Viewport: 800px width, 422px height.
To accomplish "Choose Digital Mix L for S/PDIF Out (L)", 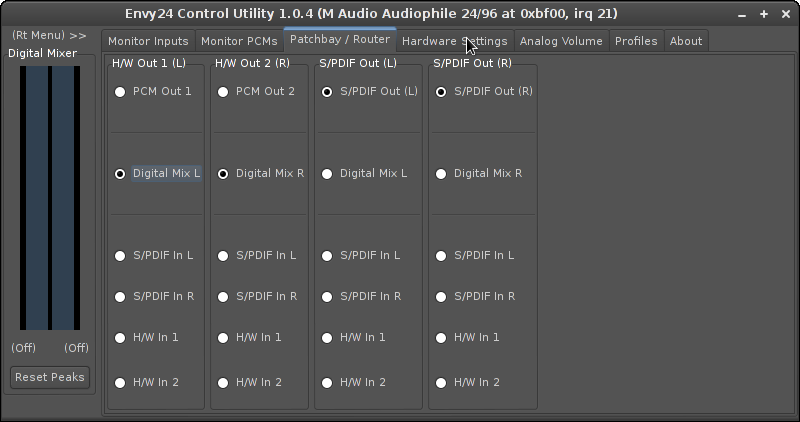I will click(x=327, y=174).
